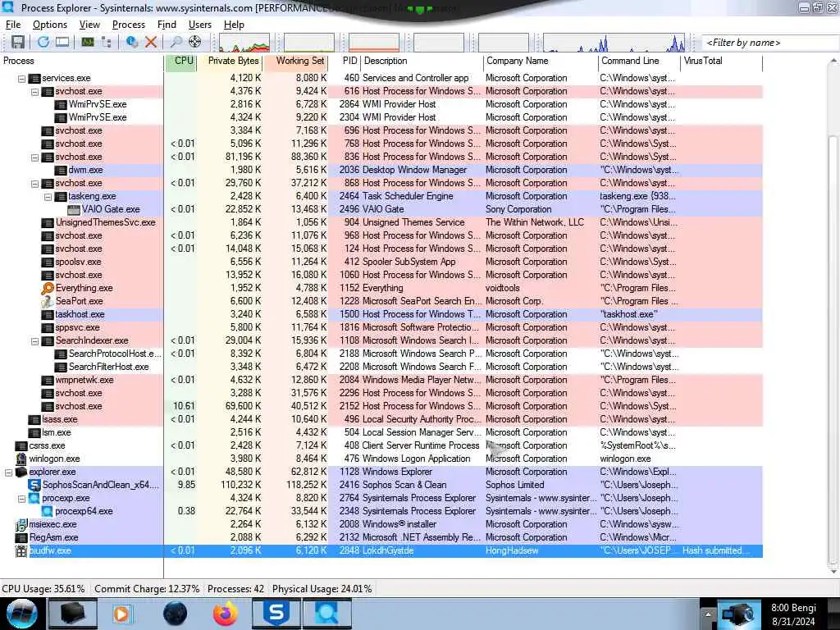Click the SeaPort.exe process icon

(48, 301)
